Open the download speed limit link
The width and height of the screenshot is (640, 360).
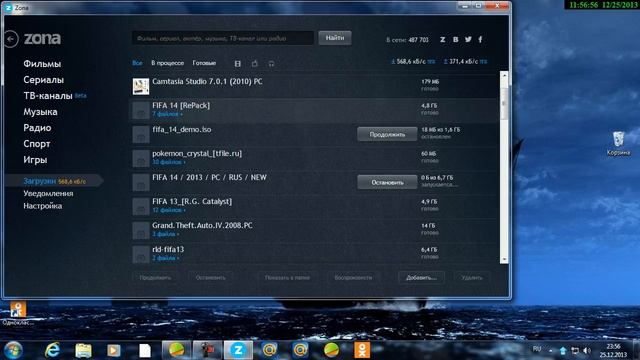(431, 62)
